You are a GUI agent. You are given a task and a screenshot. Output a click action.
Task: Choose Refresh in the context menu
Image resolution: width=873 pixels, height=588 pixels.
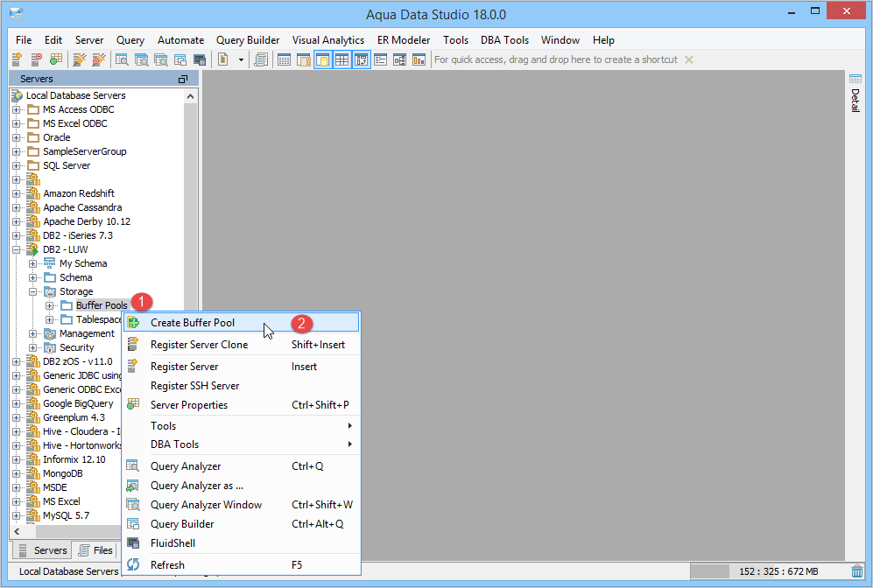pos(242,564)
